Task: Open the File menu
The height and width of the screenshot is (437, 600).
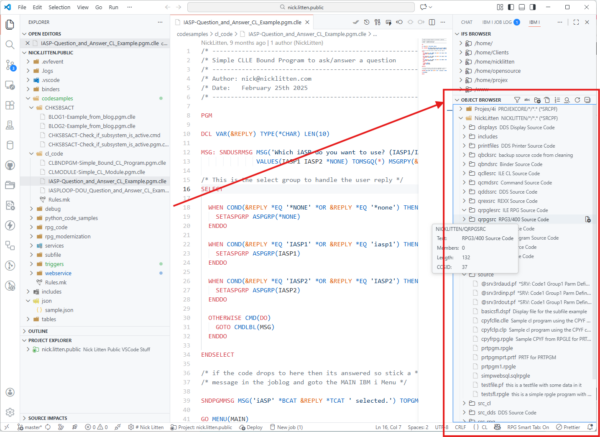Action: point(22,7)
